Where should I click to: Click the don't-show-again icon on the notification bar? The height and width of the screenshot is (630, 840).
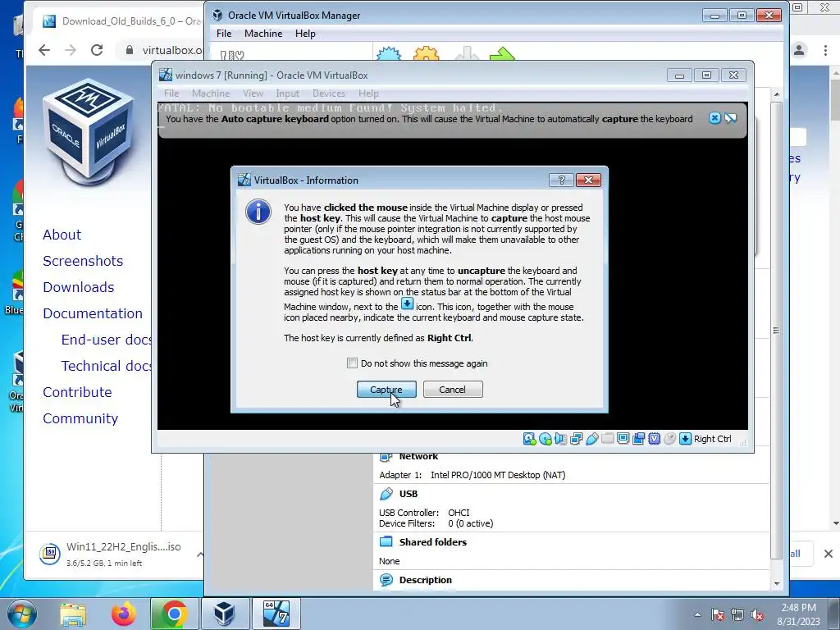(x=731, y=118)
